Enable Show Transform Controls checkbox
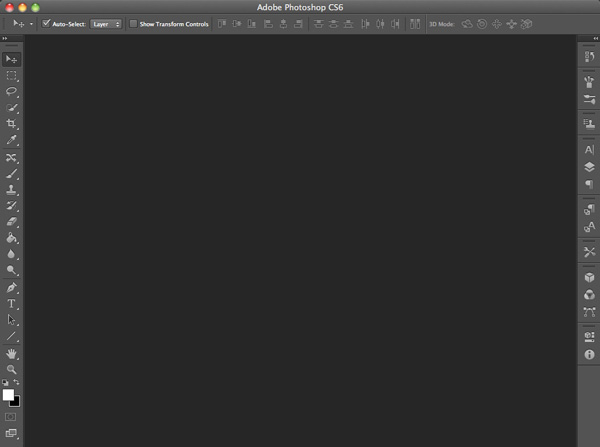Viewport: 600px width, 447px height. (x=133, y=23)
